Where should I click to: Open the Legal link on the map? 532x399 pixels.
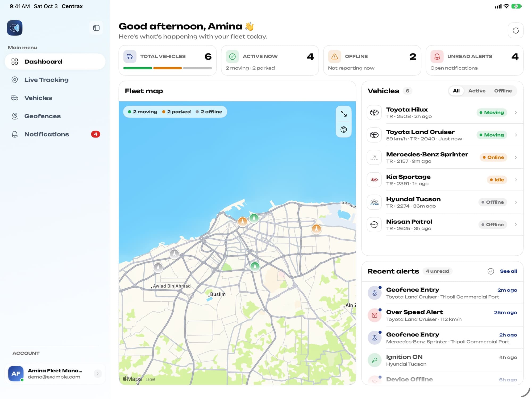(150, 379)
